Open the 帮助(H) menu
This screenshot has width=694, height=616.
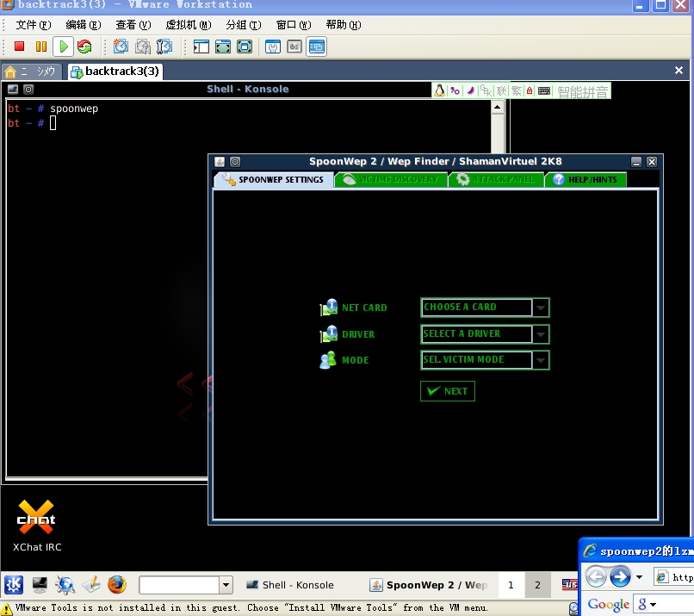[344, 25]
